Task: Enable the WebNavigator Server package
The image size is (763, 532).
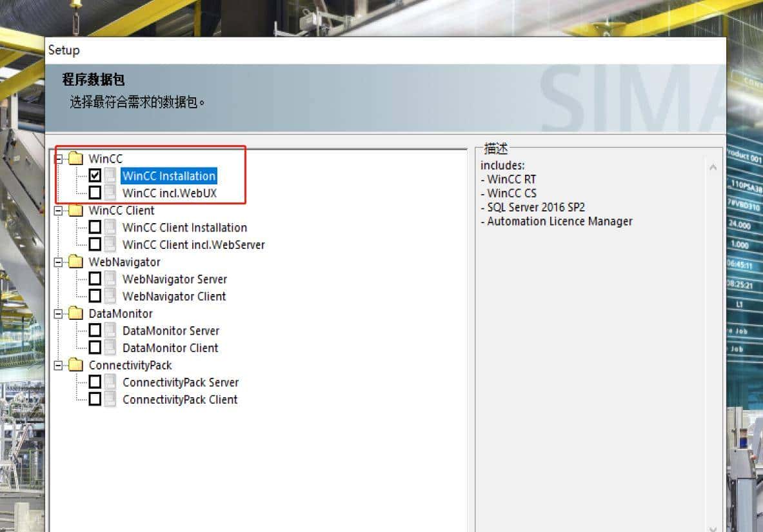Action: pos(95,279)
